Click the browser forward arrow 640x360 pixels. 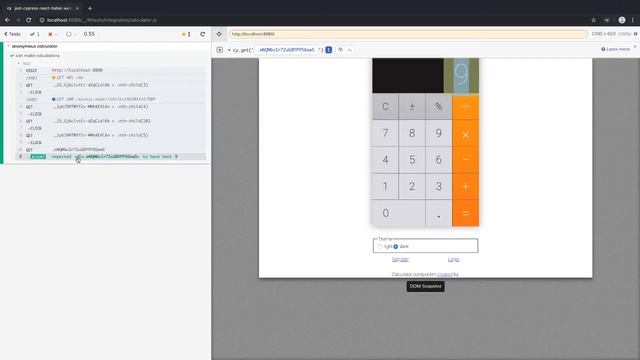coord(18,20)
